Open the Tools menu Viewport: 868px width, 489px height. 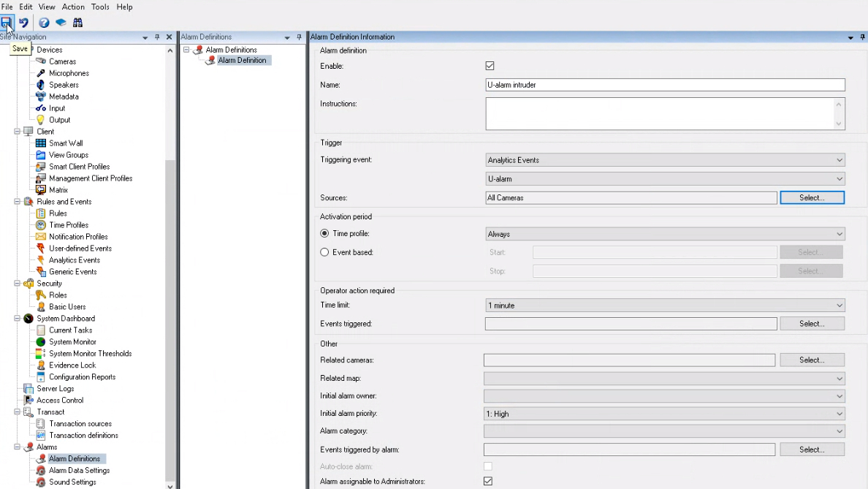pyautogui.click(x=100, y=7)
